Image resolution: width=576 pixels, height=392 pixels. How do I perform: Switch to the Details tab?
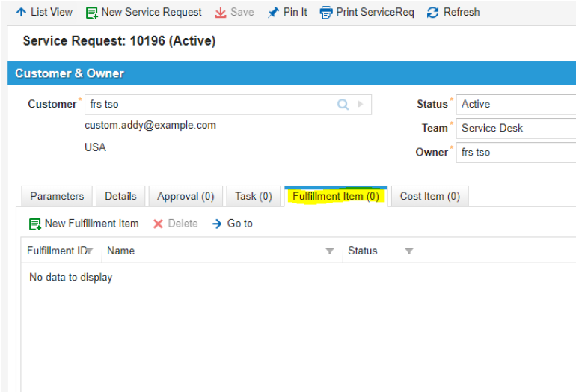coord(120,197)
